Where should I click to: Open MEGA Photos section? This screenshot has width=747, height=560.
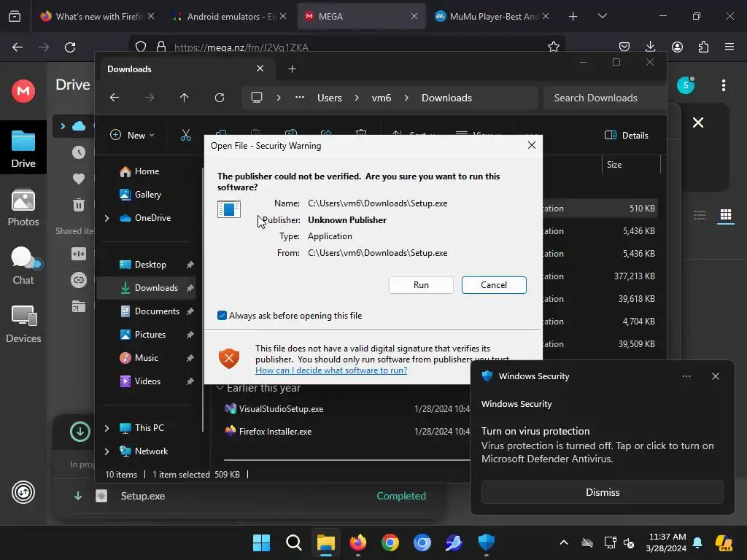[23, 208]
